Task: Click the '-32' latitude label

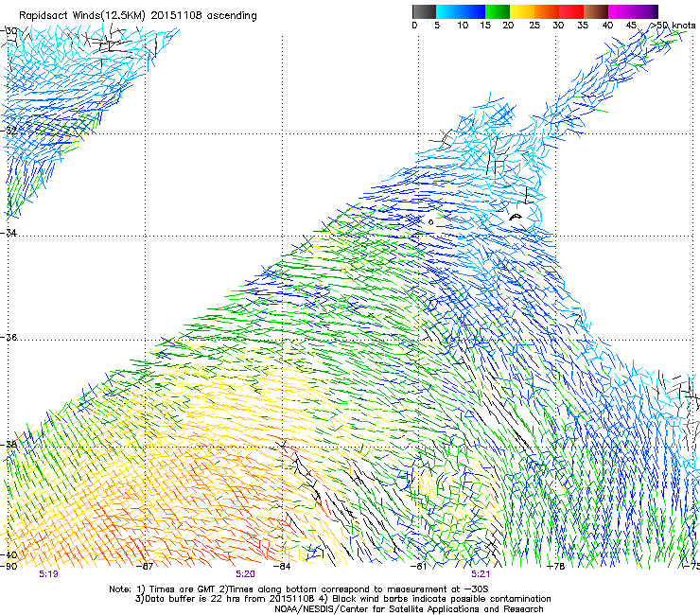Action: pos(9,131)
